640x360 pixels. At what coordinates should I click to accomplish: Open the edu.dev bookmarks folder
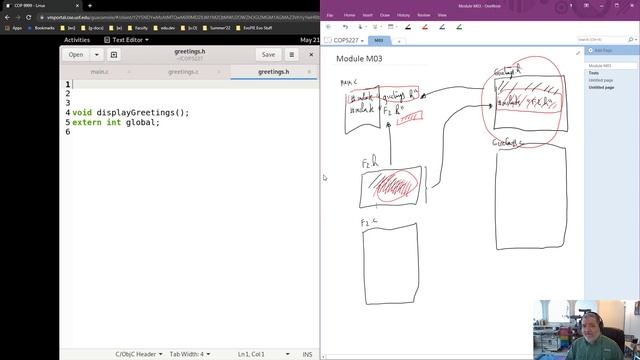coord(164,28)
